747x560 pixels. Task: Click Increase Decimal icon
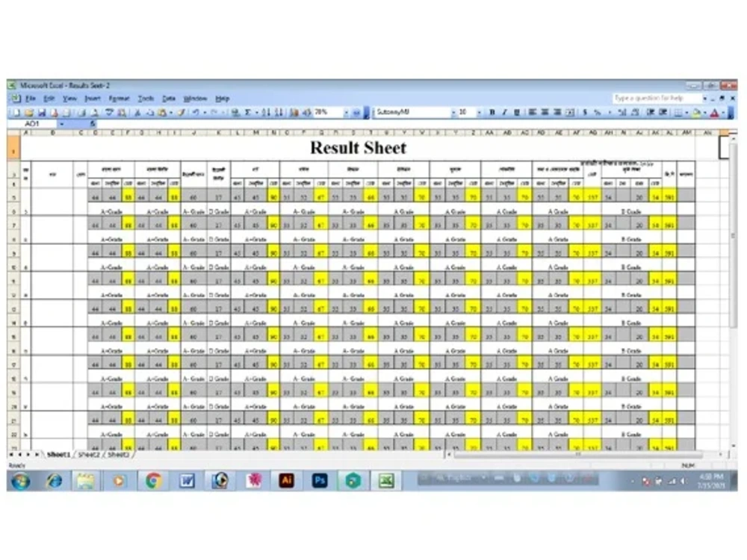pyautogui.click(x=622, y=113)
